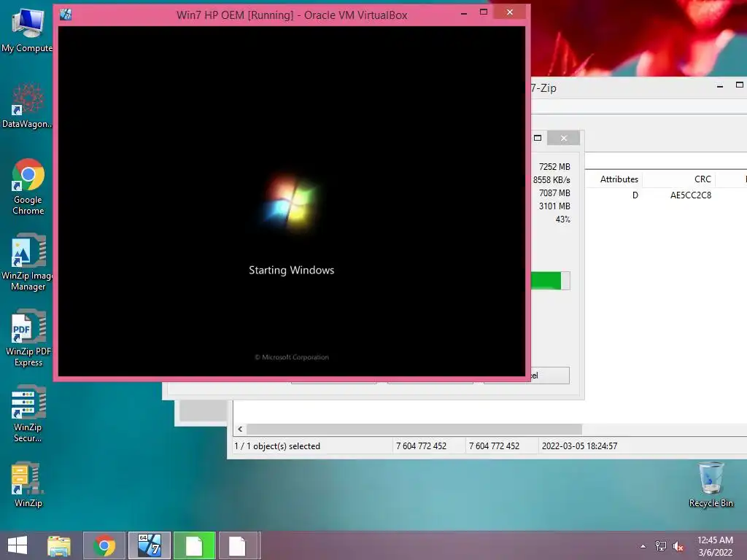This screenshot has height=560, width=747.
Task: Select the white document taskbar button
Action: point(237,545)
